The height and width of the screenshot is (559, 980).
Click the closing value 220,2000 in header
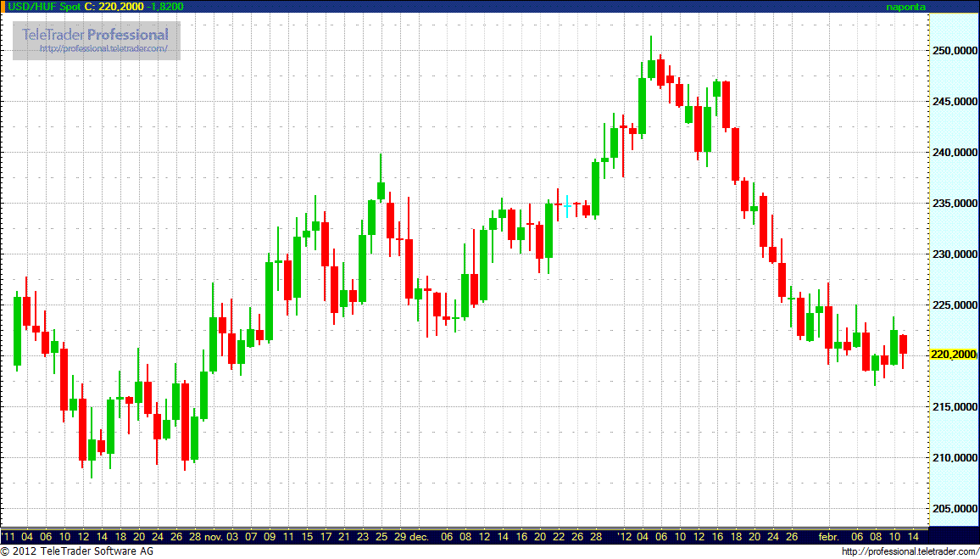point(122,6)
